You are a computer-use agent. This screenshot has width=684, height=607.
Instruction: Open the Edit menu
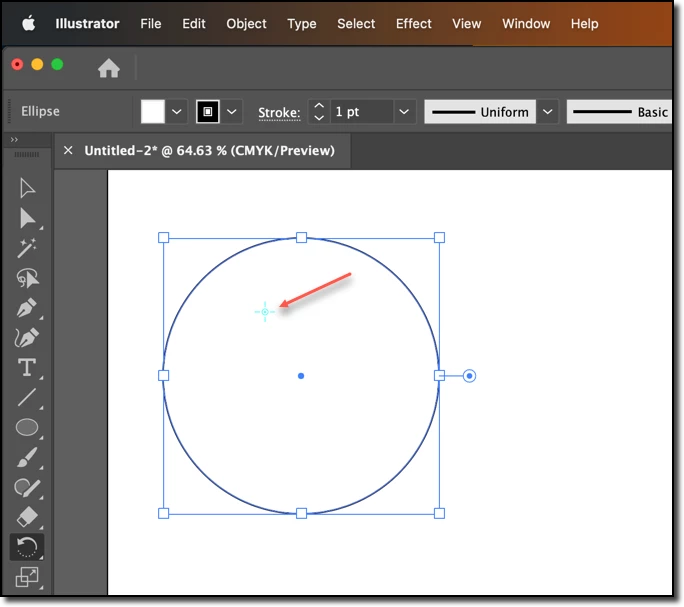click(194, 24)
